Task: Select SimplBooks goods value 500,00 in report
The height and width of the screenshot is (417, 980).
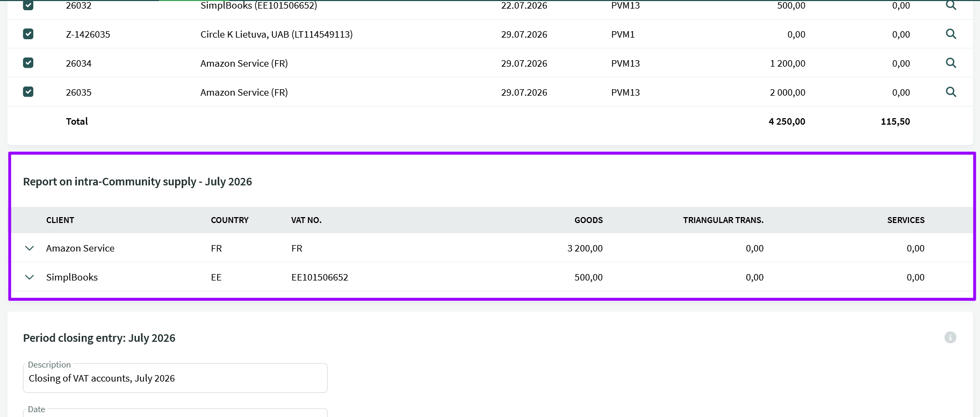Action: (588, 277)
